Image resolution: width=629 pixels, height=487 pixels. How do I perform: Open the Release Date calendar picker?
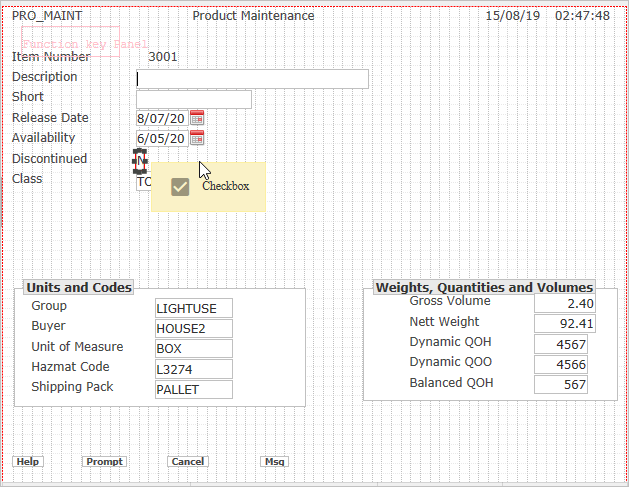pos(197,118)
